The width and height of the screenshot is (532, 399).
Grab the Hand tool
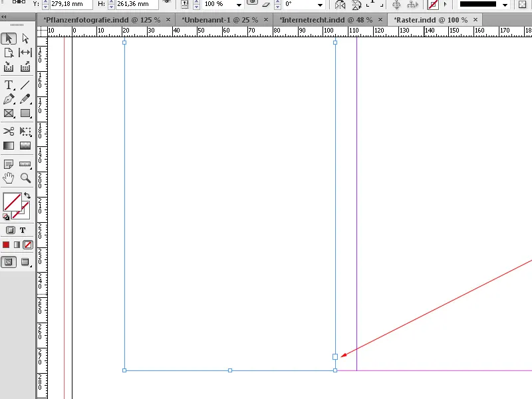click(x=9, y=178)
